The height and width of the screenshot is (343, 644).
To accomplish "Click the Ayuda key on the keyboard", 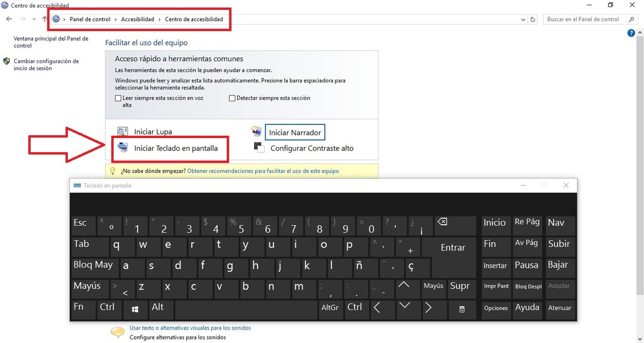I will click(x=527, y=309).
